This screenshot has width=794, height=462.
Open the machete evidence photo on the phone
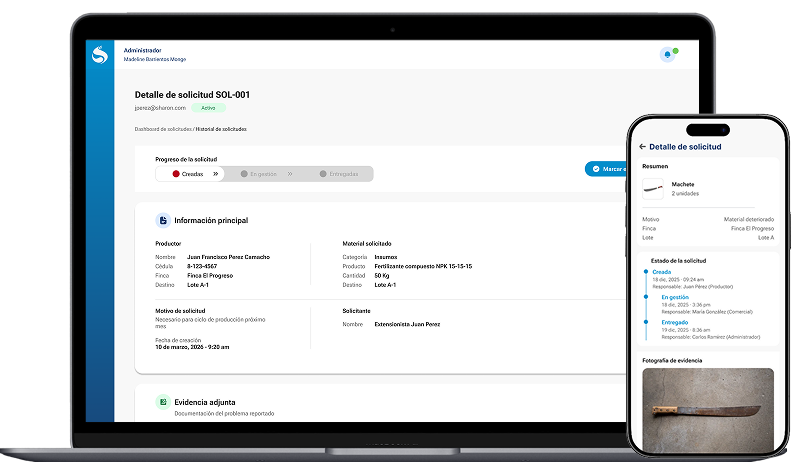(708, 410)
